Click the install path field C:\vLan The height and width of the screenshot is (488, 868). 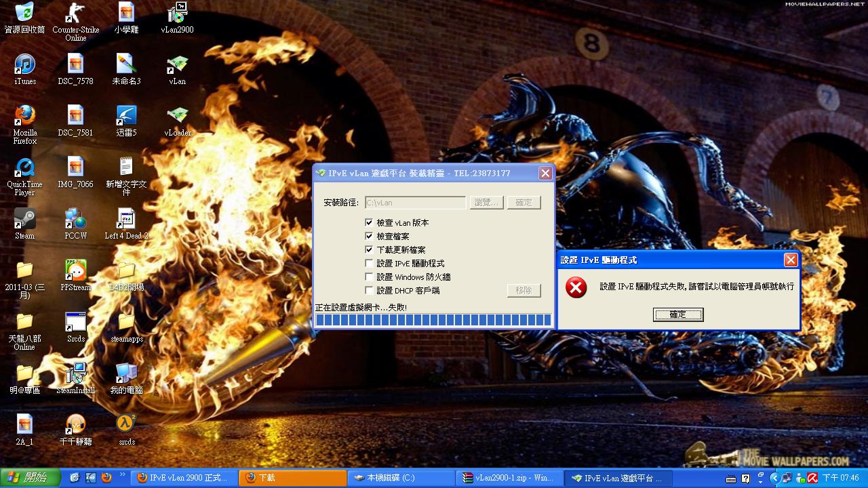pos(415,202)
